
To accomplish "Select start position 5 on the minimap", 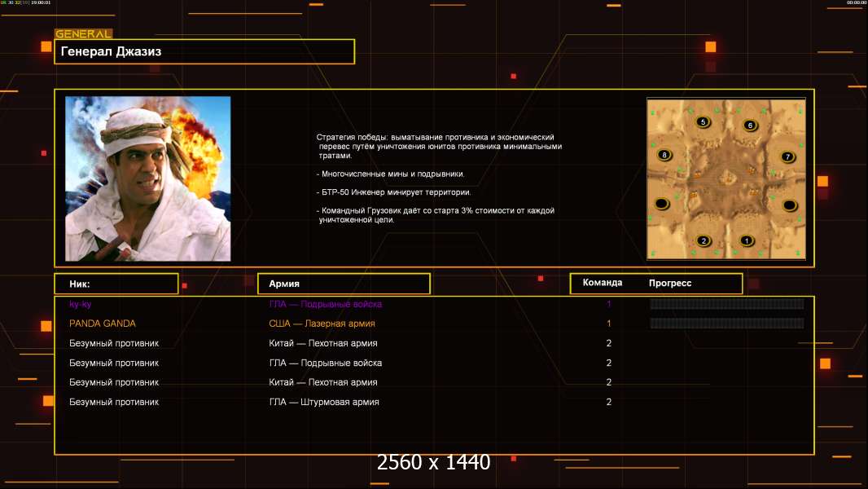I will click(x=703, y=121).
